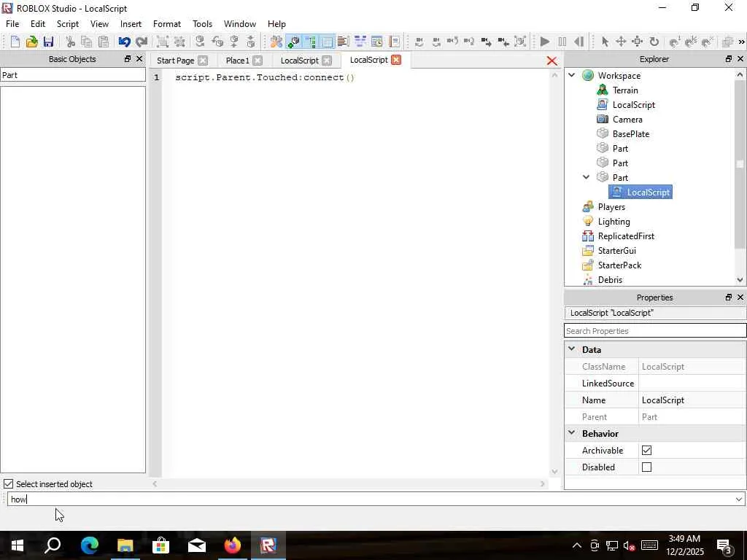
Task: Undock the Explorer panel
Action: click(729, 58)
